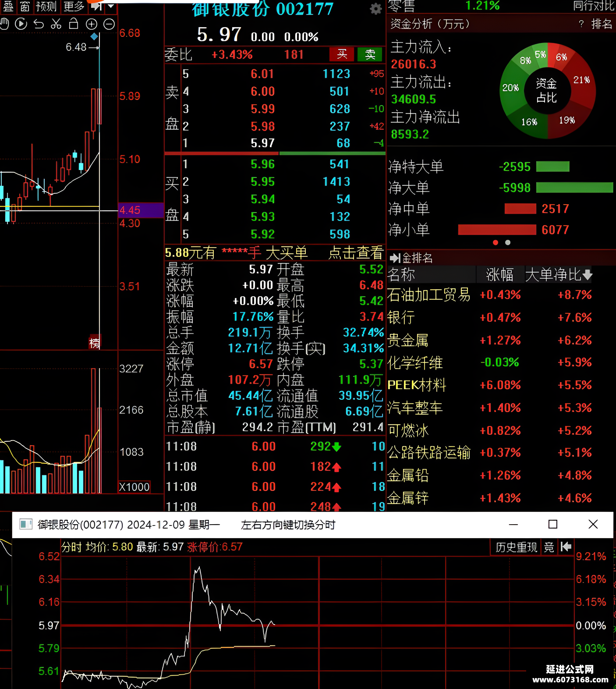The height and width of the screenshot is (689, 616).
Task: Click the red 买 buy button
Action: 342,54
